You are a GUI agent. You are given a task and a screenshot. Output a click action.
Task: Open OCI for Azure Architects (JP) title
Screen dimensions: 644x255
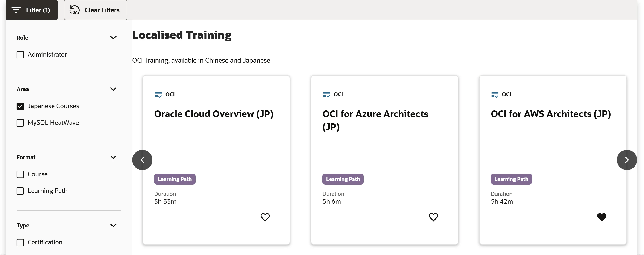[375, 120]
